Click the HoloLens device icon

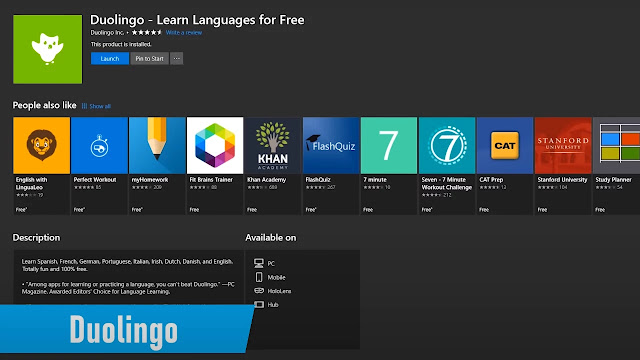coord(259,291)
